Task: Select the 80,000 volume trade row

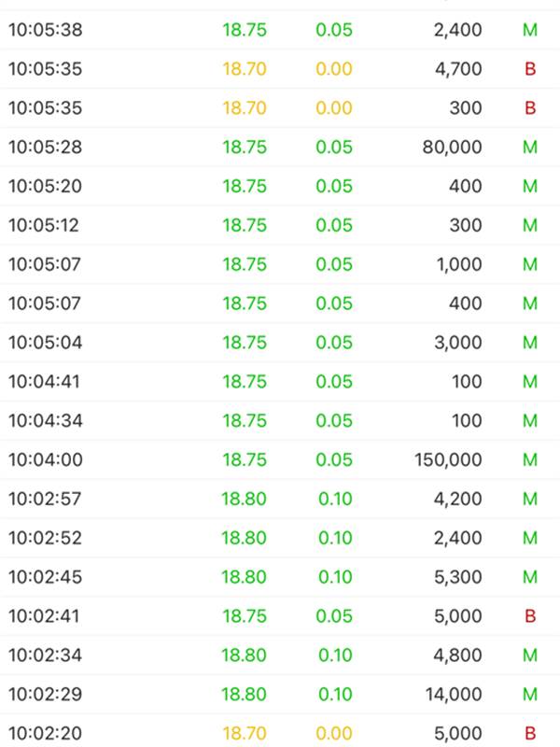Action: 280,147
